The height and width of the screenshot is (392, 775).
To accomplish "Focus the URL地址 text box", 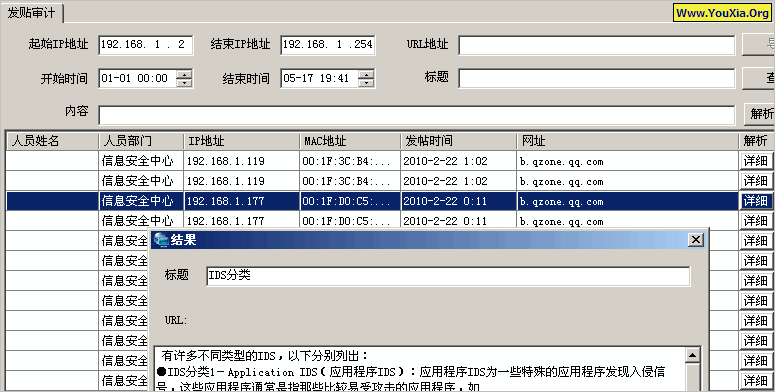I will click(x=597, y=45).
